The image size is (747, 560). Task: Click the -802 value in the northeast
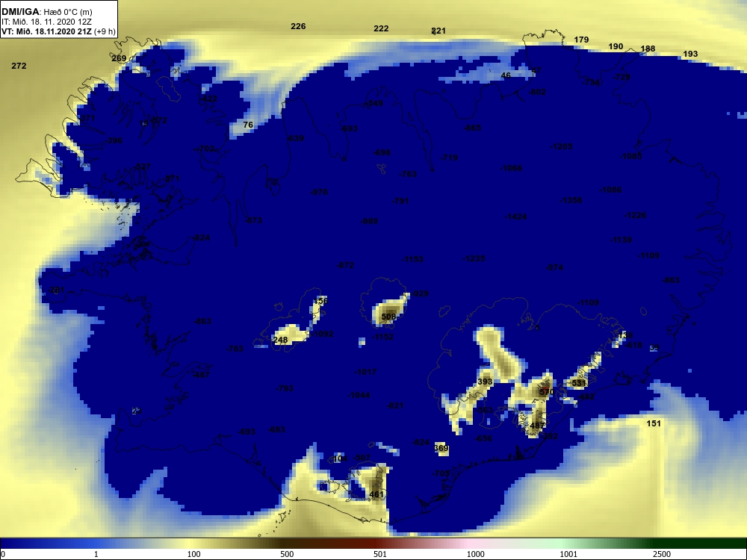[537, 91]
